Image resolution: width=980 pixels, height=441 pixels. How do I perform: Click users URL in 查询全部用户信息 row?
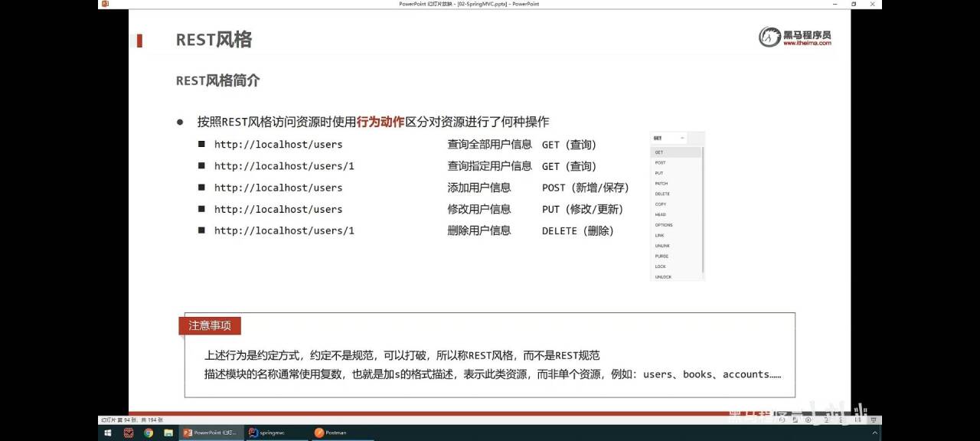(x=278, y=144)
